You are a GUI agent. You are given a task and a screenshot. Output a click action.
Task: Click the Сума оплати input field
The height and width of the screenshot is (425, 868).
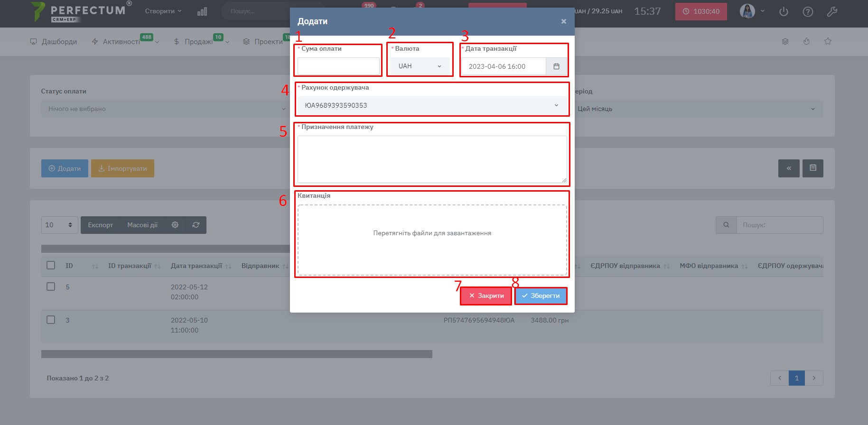pyautogui.click(x=338, y=66)
